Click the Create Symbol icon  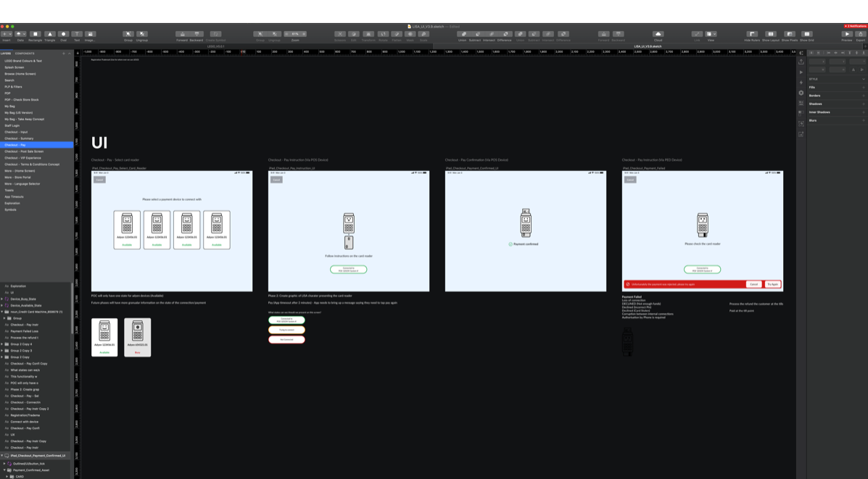pos(216,34)
